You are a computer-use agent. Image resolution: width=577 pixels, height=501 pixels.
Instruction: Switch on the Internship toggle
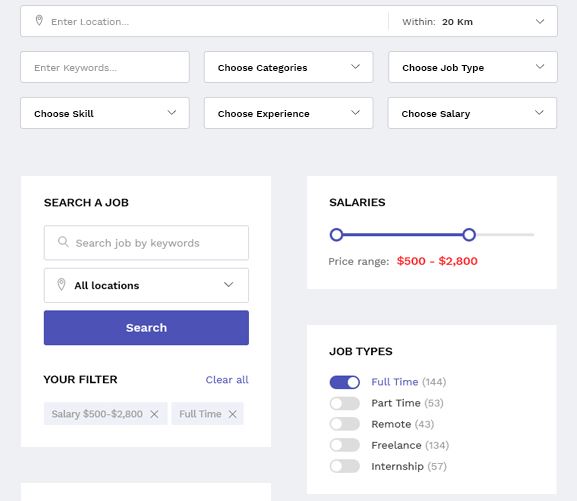pos(344,466)
